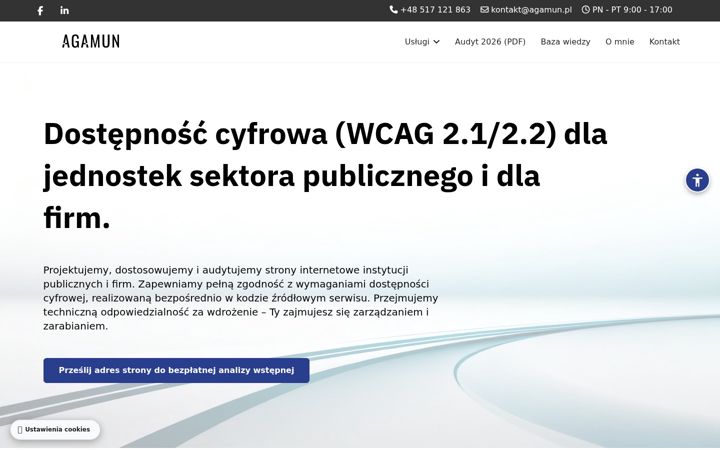The image size is (720, 450).
Task: Open the accessibility widget button
Action: (x=697, y=180)
